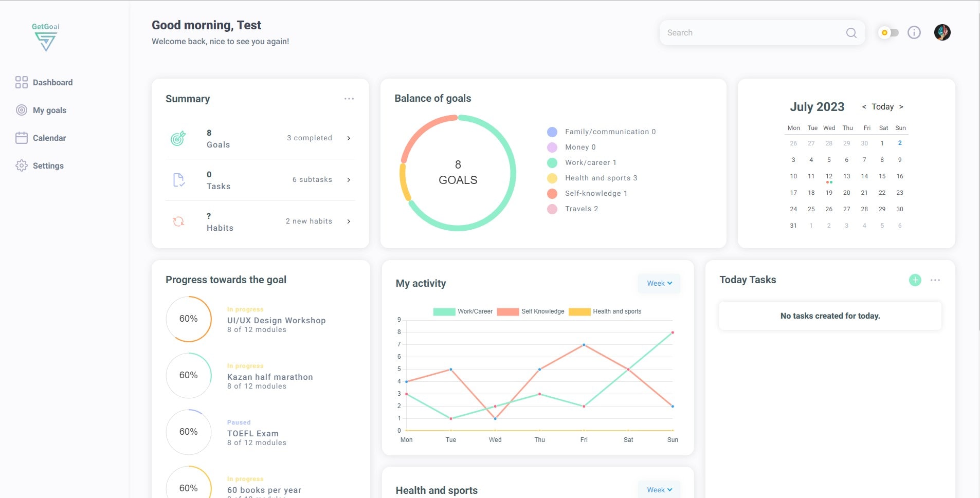Open the UI/UX Design Workshop goal

point(277,320)
